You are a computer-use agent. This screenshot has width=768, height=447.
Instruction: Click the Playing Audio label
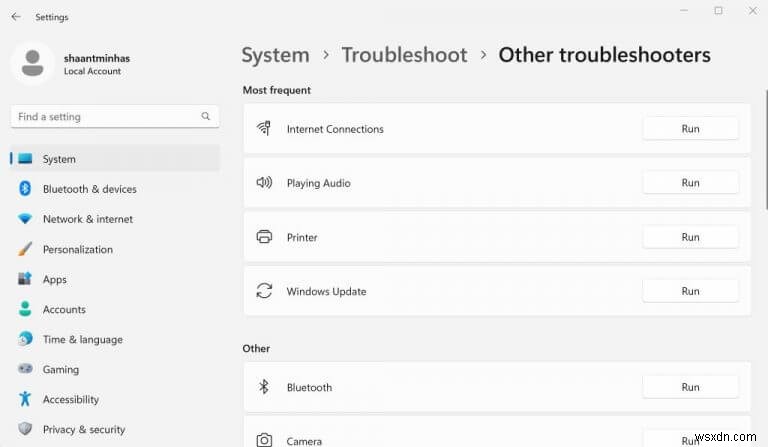point(318,183)
